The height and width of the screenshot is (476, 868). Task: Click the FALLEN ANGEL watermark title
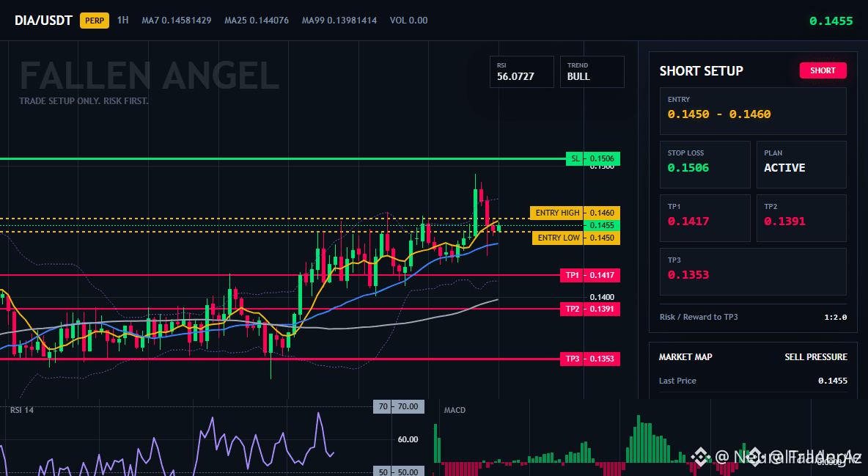150,76
